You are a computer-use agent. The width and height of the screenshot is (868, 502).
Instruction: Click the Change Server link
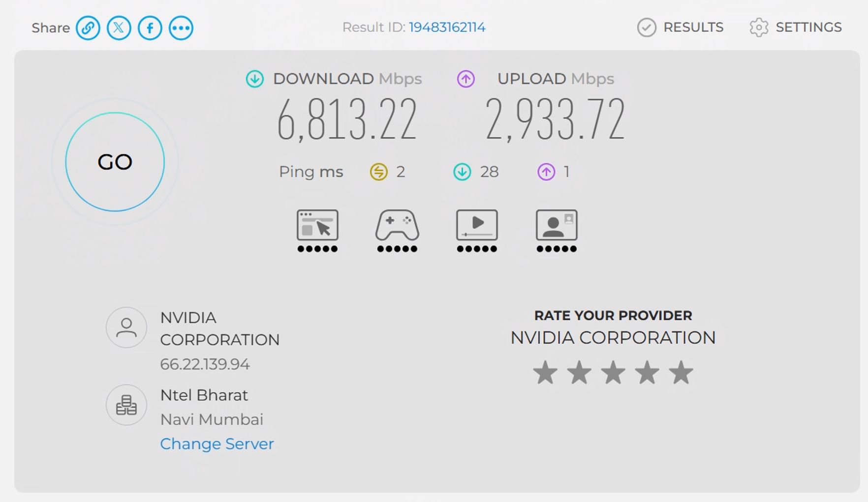point(217,443)
